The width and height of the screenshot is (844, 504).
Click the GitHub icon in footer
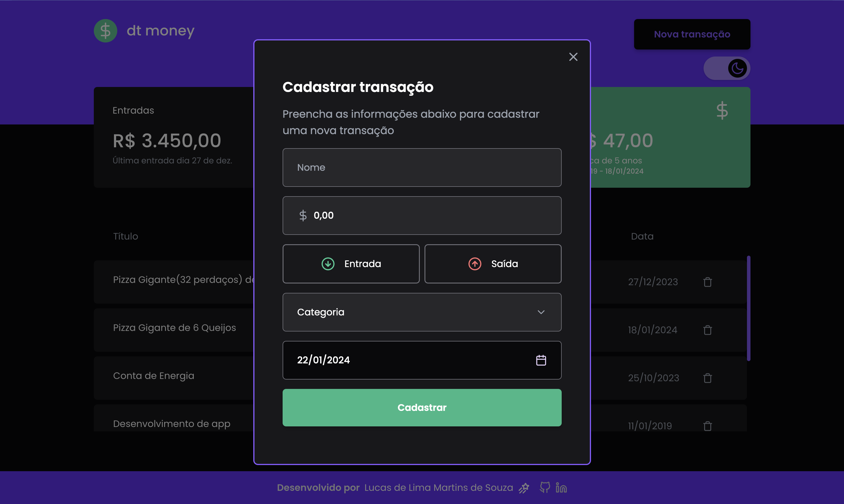[545, 487]
